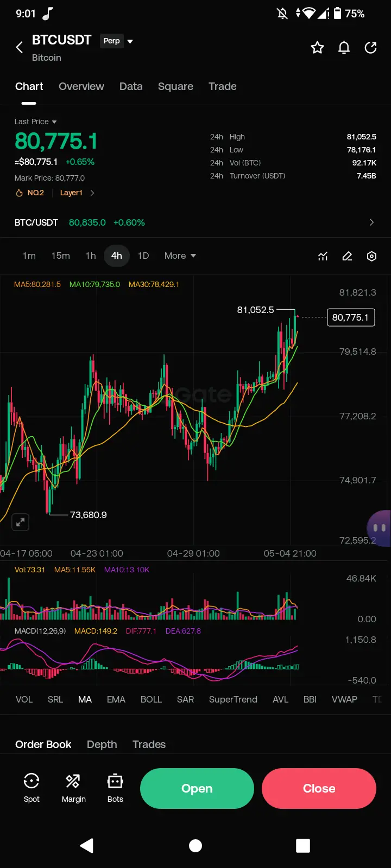Screen dimensions: 391x868
Task: Tap red Close position button
Action: pyautogui.click(x=319, y=788)
